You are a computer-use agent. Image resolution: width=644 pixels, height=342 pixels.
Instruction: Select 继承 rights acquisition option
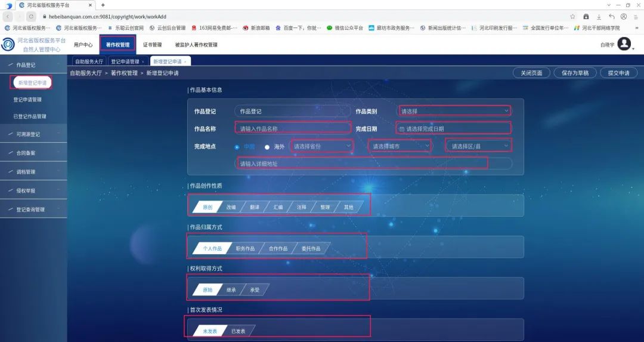coord(231,290)
